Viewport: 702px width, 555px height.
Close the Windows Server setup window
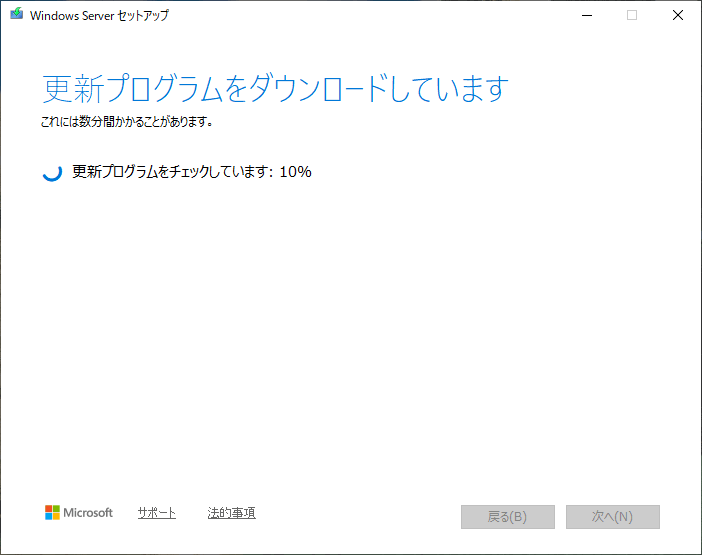678,15
